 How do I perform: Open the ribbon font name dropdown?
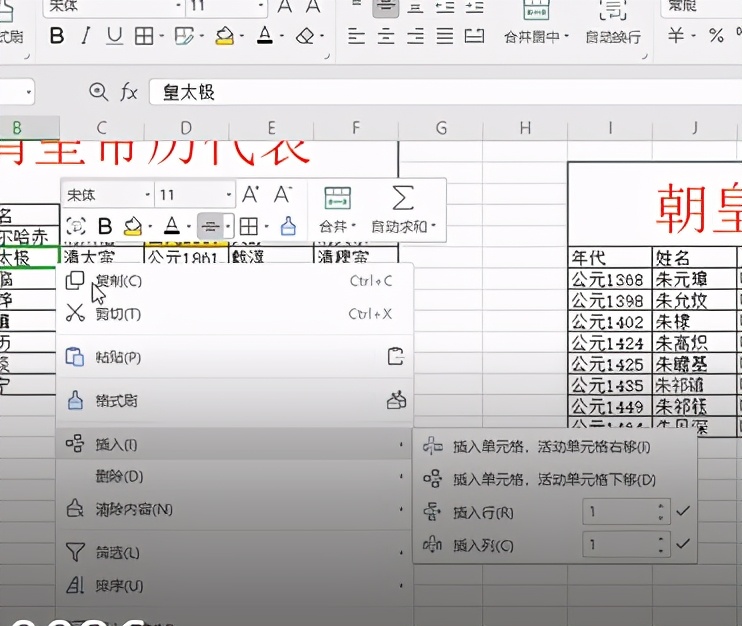pyautogui.click(x=178, y=6)
